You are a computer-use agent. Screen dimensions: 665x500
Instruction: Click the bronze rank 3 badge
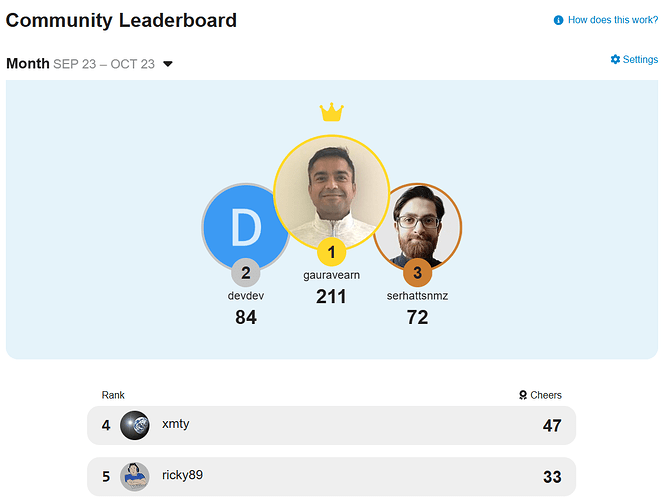417,272
